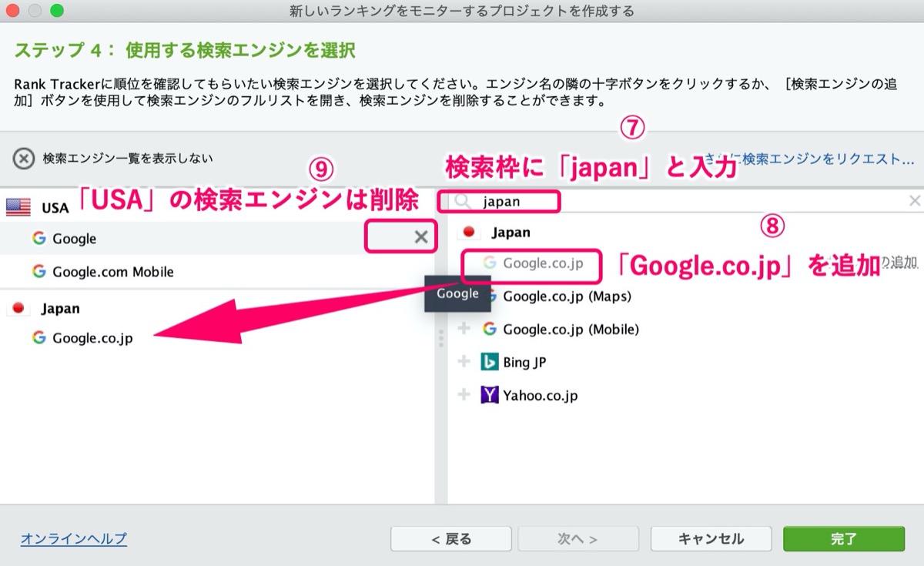Click the magnifier icon in the search box

[x=463, y=202]
